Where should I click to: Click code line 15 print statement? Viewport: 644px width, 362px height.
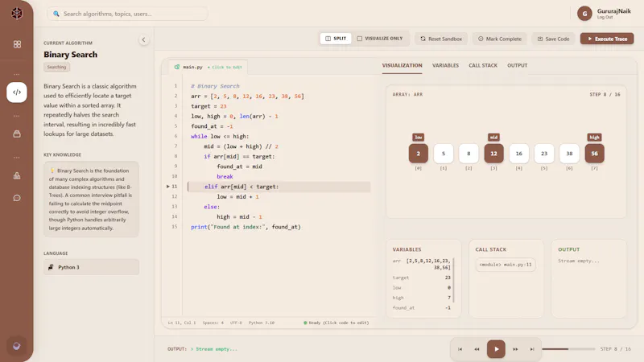246,227
